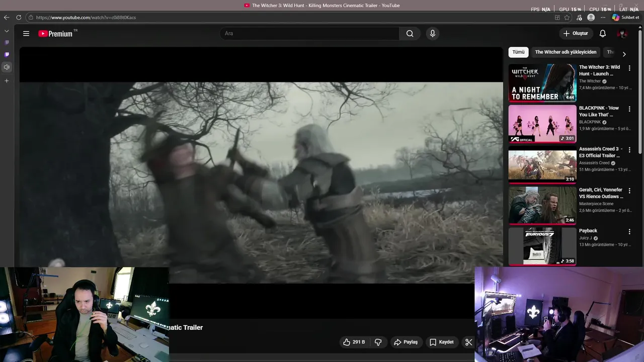This screenshot has width=644, height=362.
Task: Open a new tab with the sidebar plus
Action: pos(7,80)
